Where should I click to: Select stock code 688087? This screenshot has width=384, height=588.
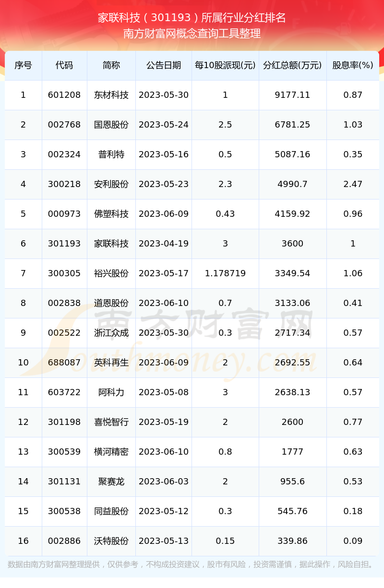(x=64, y=363)
